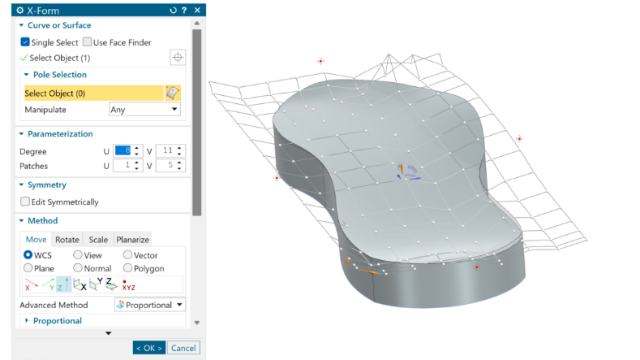This screenshot has height=360, width=640.
Task: Select the XY plane move icon
Action: 111,284
